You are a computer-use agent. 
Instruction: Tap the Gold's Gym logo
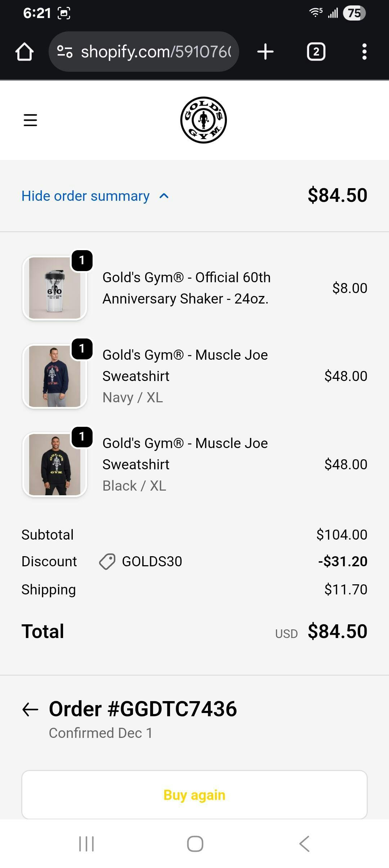tap(204, 120)
